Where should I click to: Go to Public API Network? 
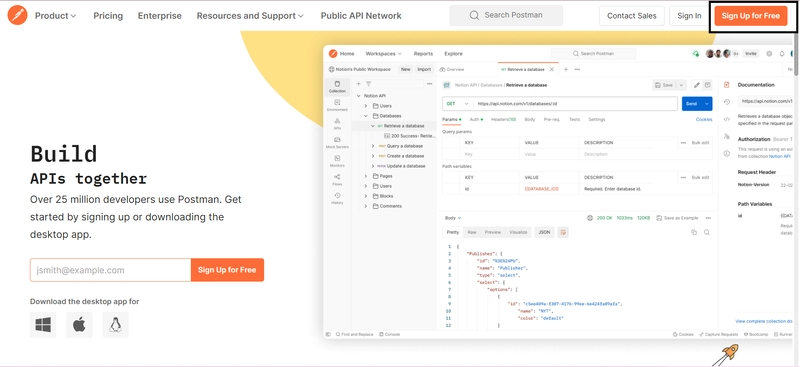tap(361, 16)
